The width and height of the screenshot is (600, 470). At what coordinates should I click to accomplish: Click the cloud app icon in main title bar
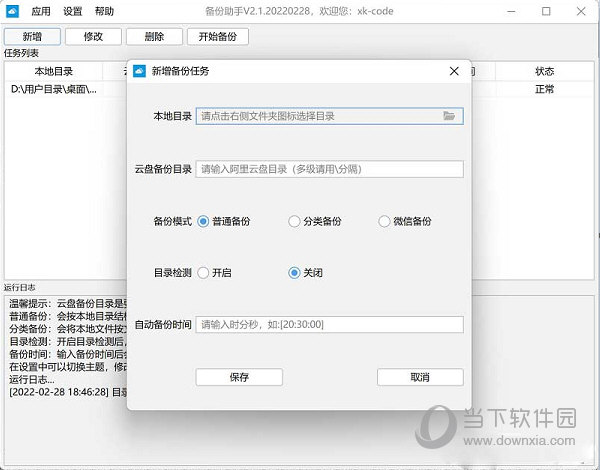[12, 11]
